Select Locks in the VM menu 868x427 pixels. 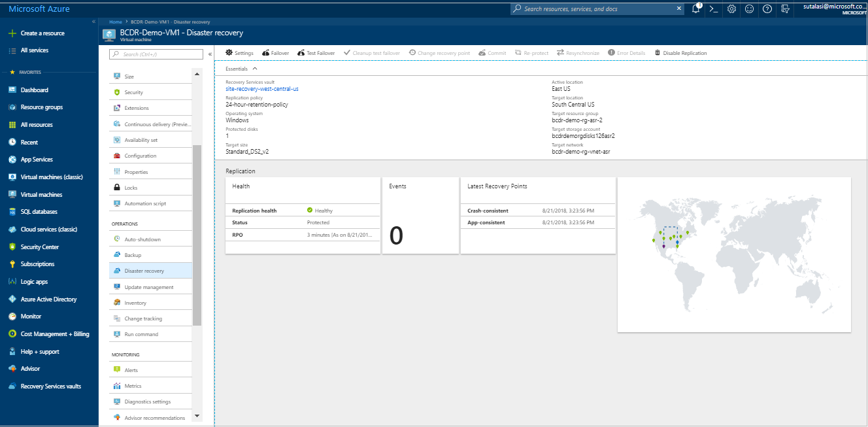(x=150, y=188)
